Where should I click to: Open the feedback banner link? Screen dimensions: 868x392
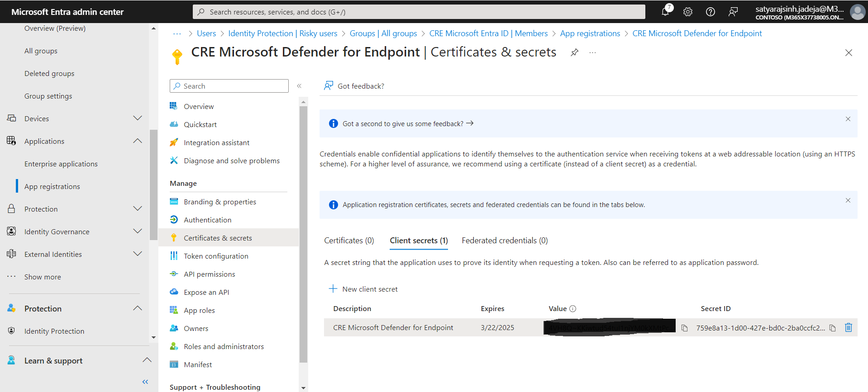(x=408, y=123)
